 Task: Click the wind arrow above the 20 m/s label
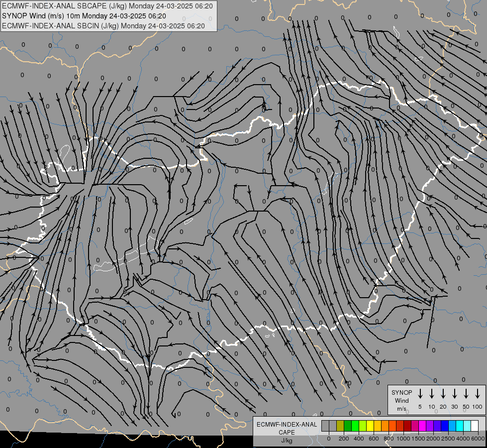tap(443, 394)
